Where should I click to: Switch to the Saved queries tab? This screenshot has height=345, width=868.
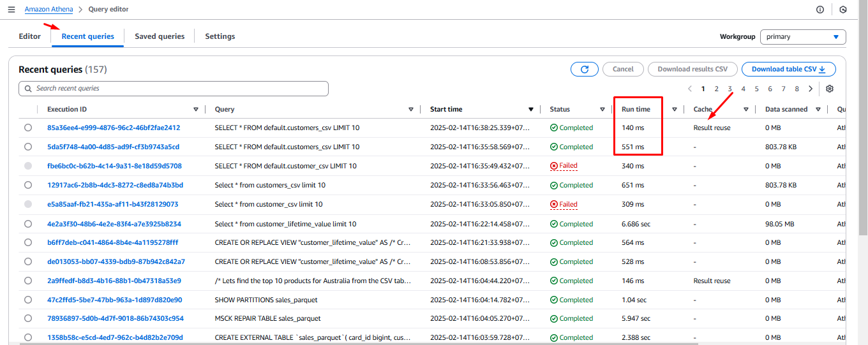160,36
